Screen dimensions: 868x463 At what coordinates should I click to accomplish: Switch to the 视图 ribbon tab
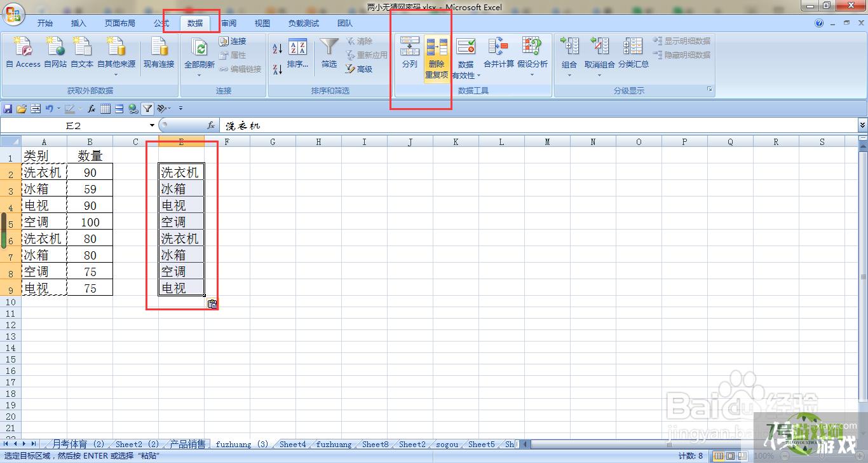tap(262, 24)
